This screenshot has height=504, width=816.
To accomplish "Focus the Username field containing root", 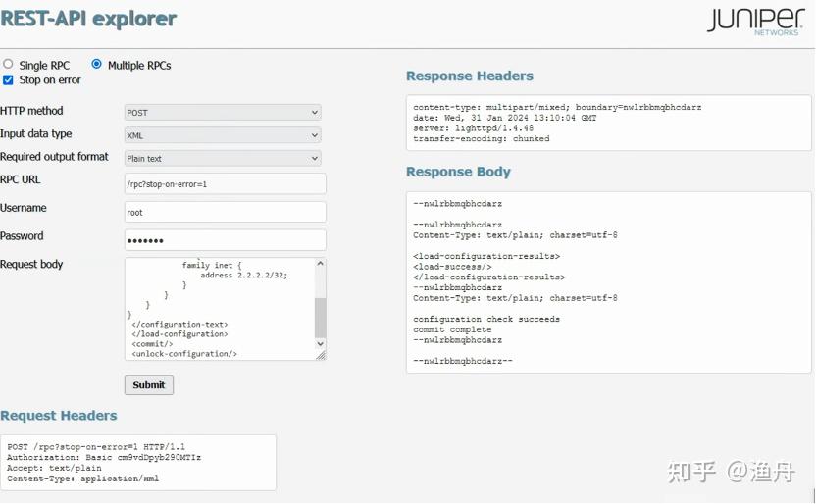I will [225, 212].
